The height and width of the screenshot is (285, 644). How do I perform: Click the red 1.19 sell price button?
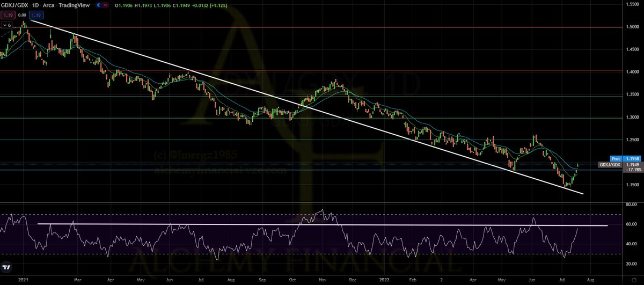[x=8, y=16]
